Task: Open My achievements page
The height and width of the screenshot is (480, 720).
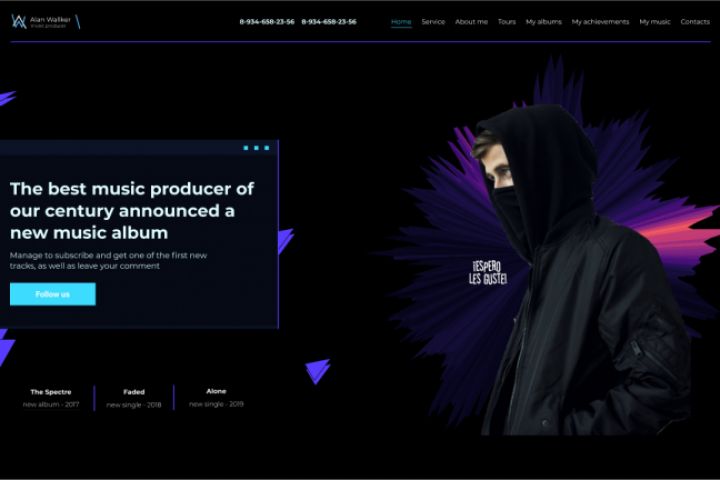Action: (600, 22)
